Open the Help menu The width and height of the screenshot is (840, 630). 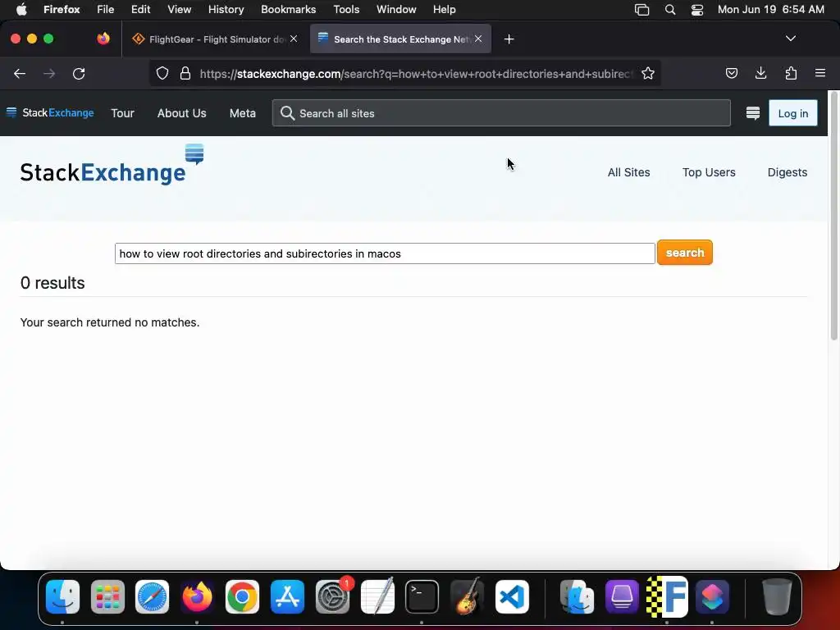(444, 9)
